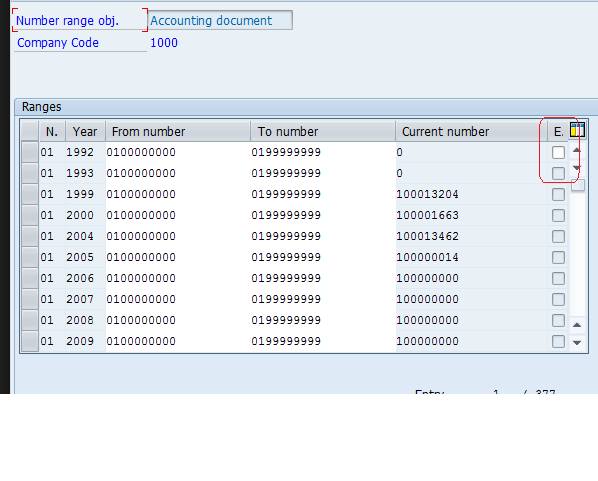This screenshot has width=598, height=481.
Task: Select the row for year 2004
Action: coord(30,236)
